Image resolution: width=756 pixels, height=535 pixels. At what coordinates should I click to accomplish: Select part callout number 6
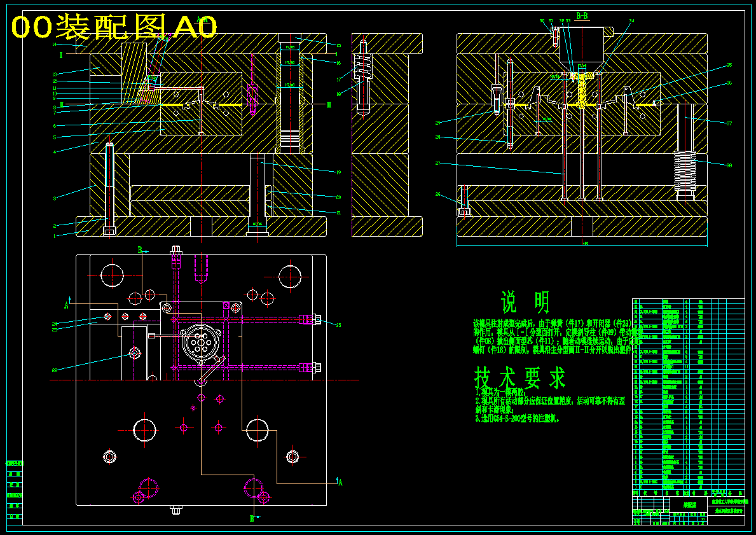click(55, 126)
